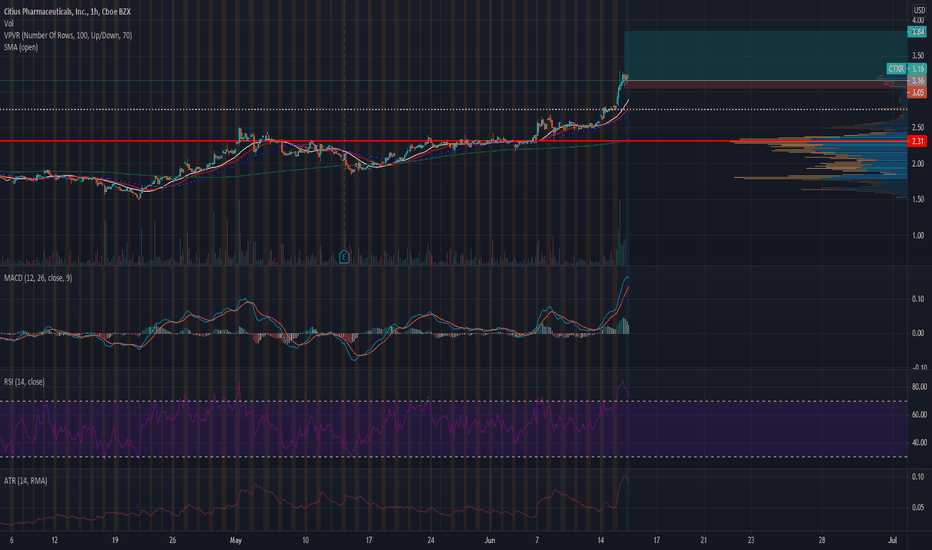
Task: Click the '19' date axis label
Action: click(115, 540)
